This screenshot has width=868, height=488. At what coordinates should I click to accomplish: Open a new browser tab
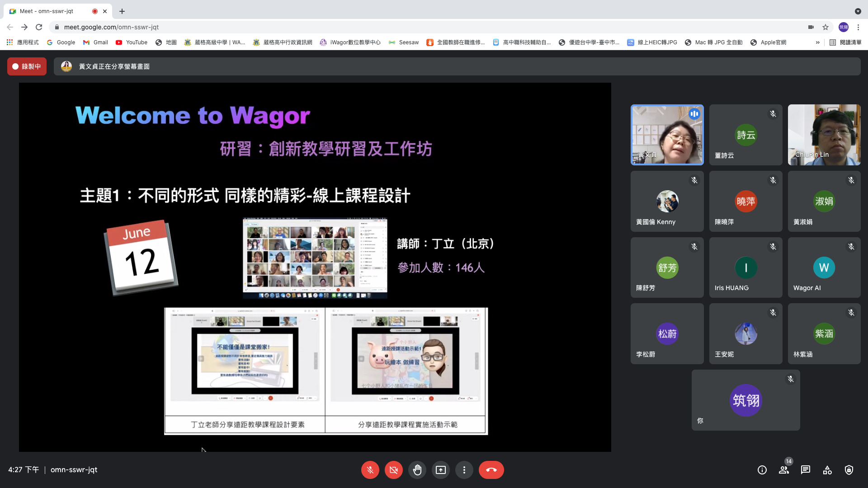click(x=122, y=11)
